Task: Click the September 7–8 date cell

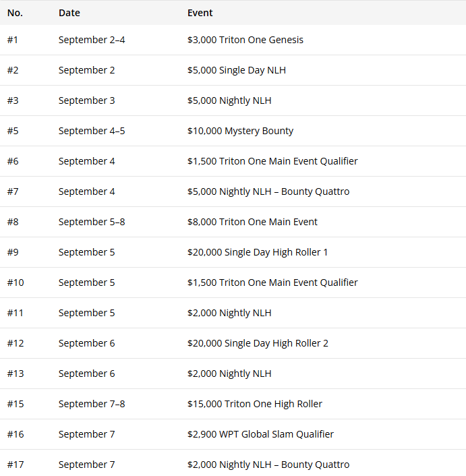Action: [91, 404]
